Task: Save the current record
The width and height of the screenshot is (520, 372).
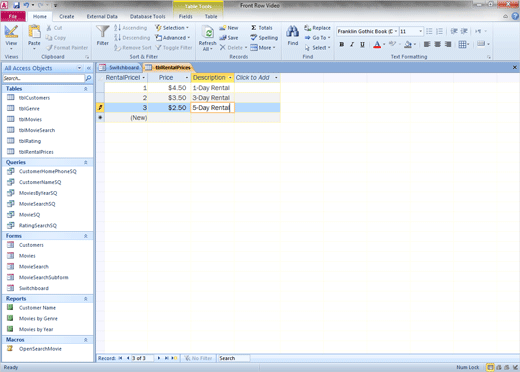Action: [229, 38]
